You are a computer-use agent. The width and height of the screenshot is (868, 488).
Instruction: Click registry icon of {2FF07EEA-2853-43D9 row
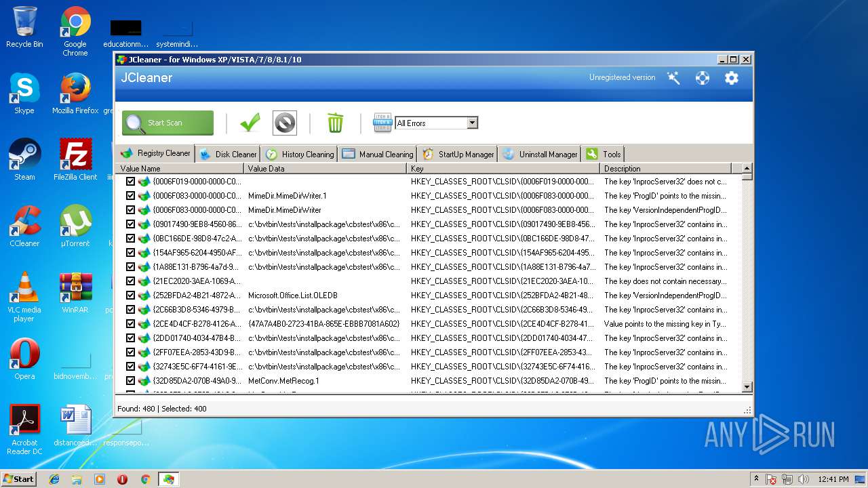tap(144, 352)
